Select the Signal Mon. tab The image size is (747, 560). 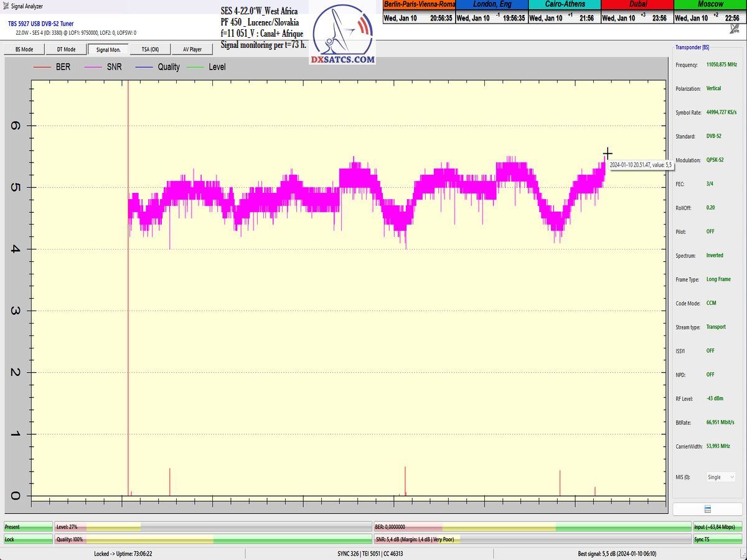click(x=108, y=49)
